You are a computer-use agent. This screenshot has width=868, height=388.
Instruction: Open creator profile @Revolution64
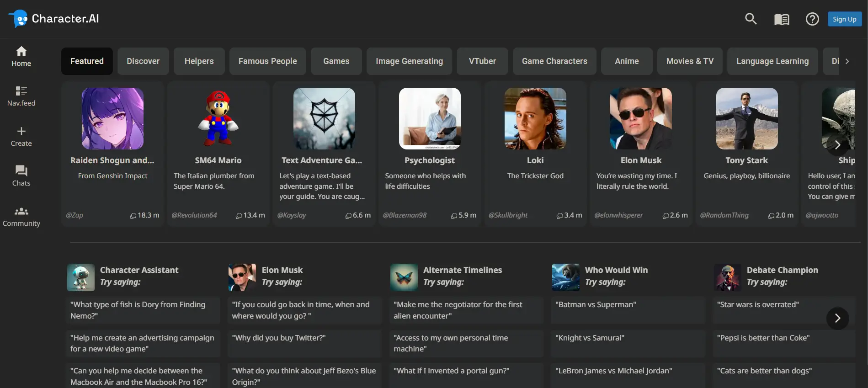194,215
